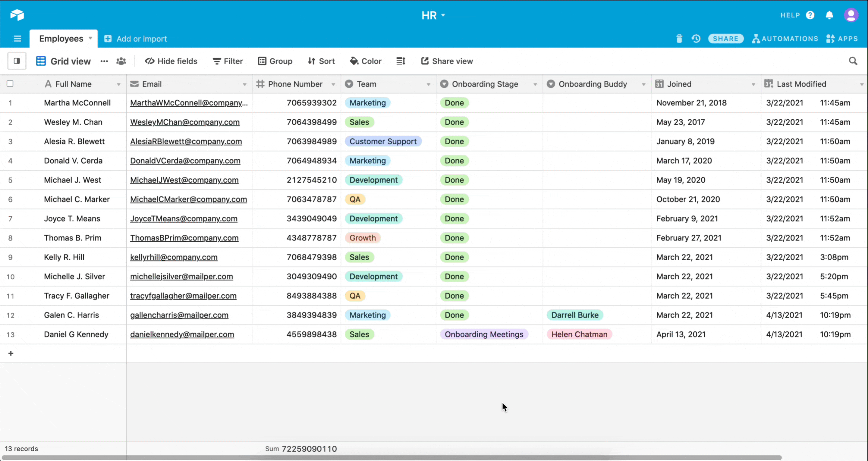Open the hamburger tables list menu
The height and width of the screenshot is (461, 868).
tap(17, 39)
